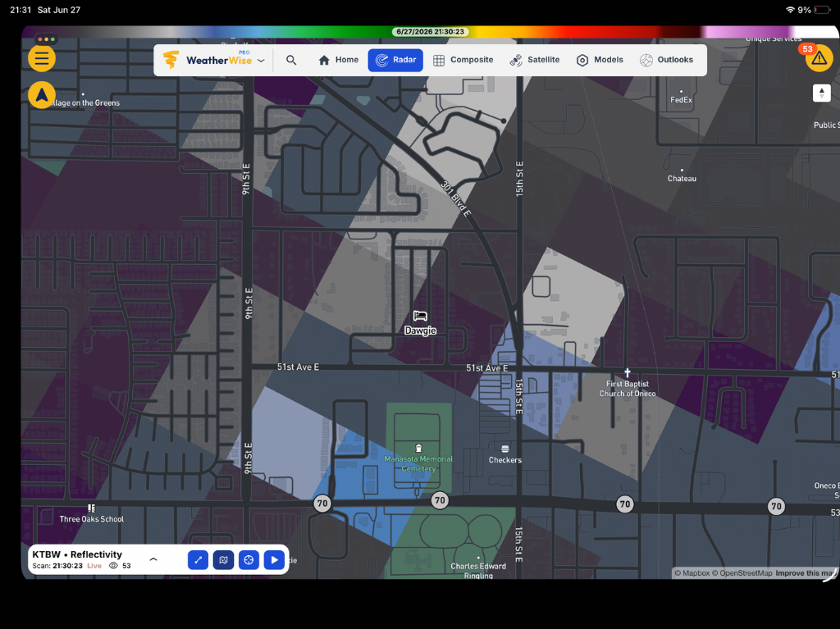
Task: Open the Satellite tab
Action: coord(535,60)
